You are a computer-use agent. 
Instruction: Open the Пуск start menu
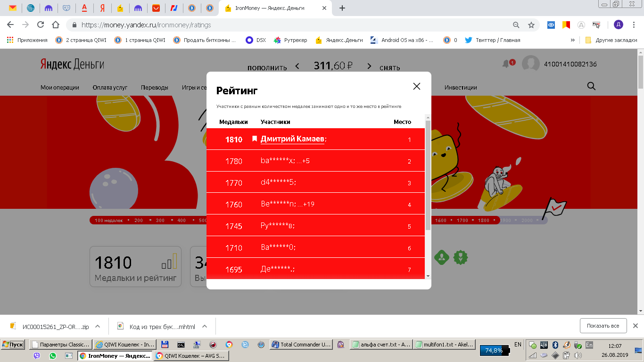point(13,345)
